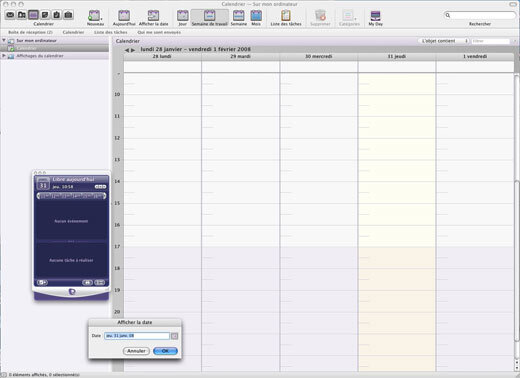Open Boîte de réception (2) favorite

30,32
